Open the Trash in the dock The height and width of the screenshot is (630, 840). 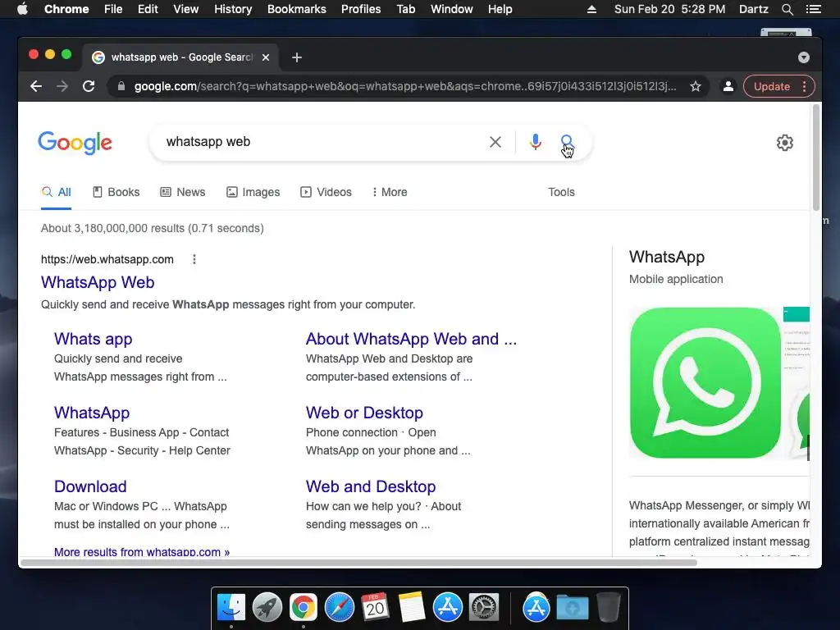(608, 608)
